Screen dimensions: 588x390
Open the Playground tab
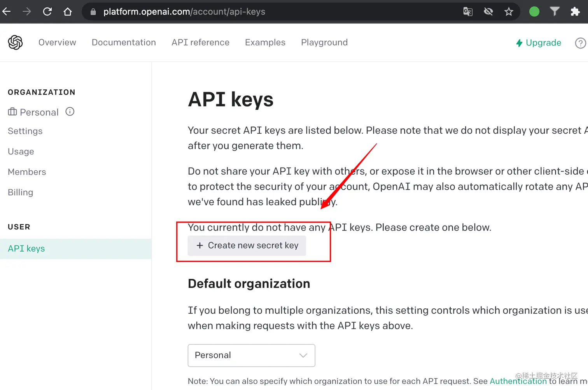tap(324, 42)
